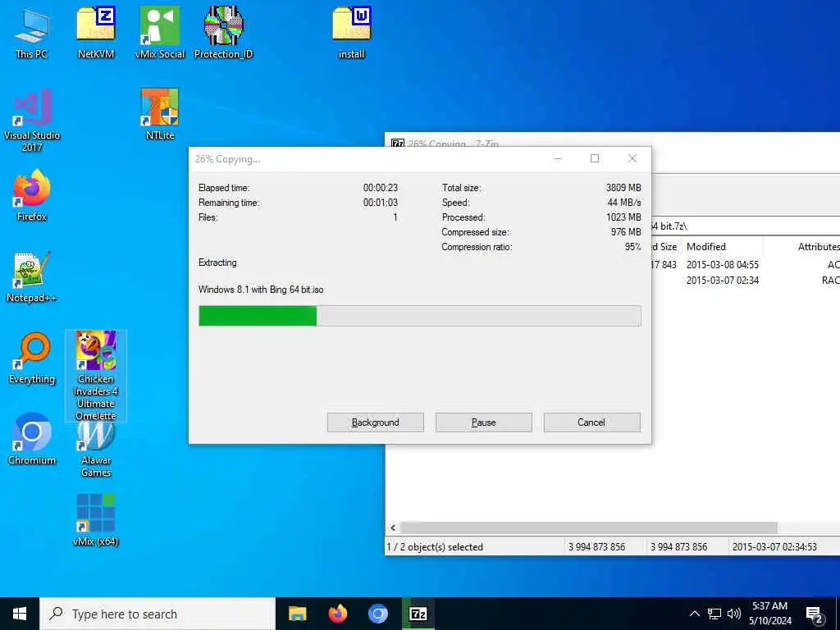
Task: Pause the 7-Zip extraction
Action: point(484,422)
